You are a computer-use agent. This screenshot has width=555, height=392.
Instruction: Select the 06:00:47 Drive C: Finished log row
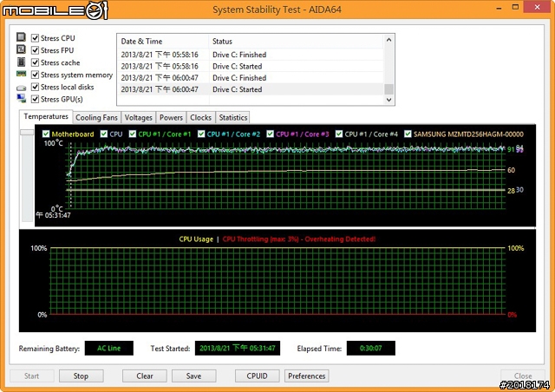(251, 77)
